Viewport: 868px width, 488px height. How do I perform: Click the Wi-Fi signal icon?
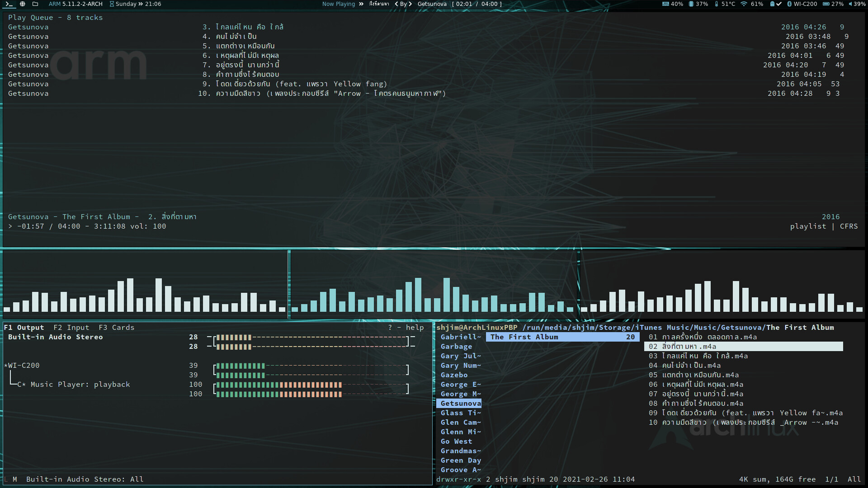(744, 4)
